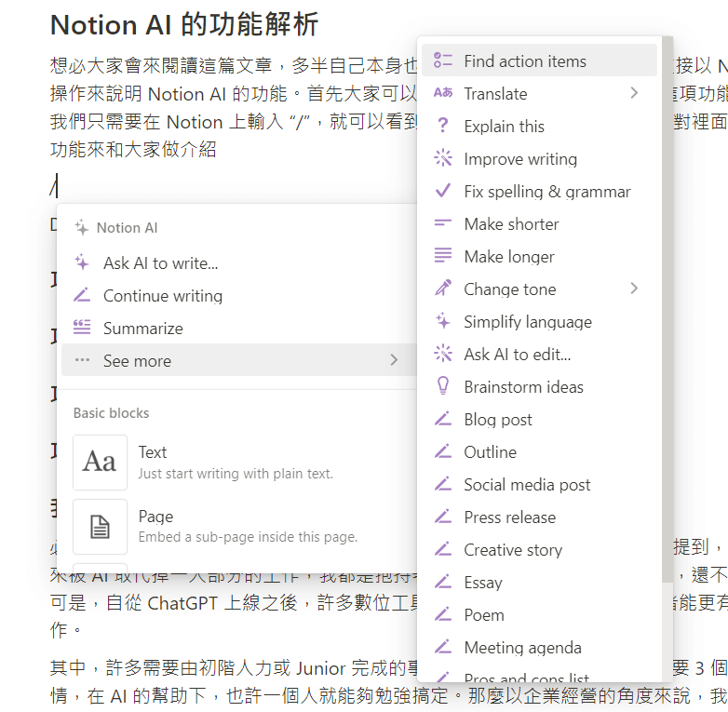Click the Creative story pencil icon

(x=443, y=549)
